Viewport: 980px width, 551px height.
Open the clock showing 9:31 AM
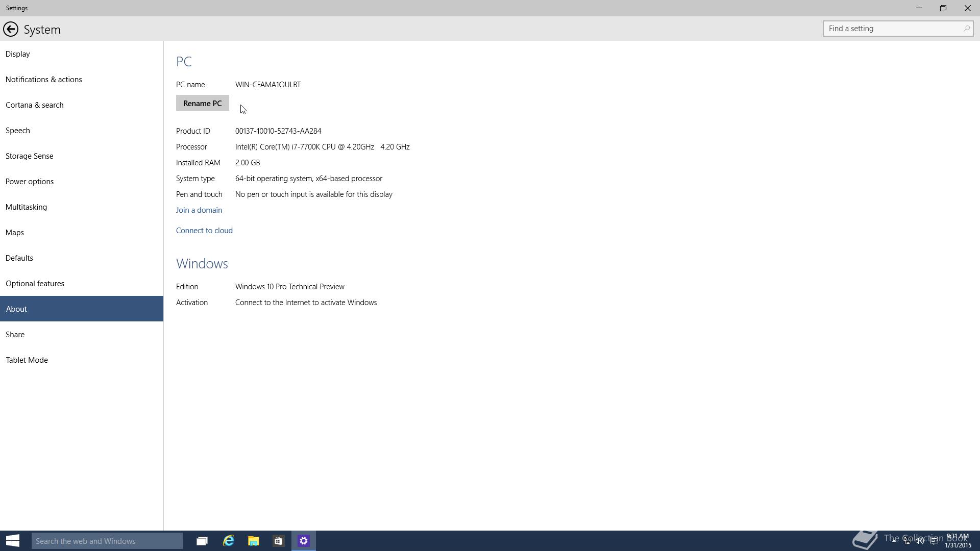[958, 541]
